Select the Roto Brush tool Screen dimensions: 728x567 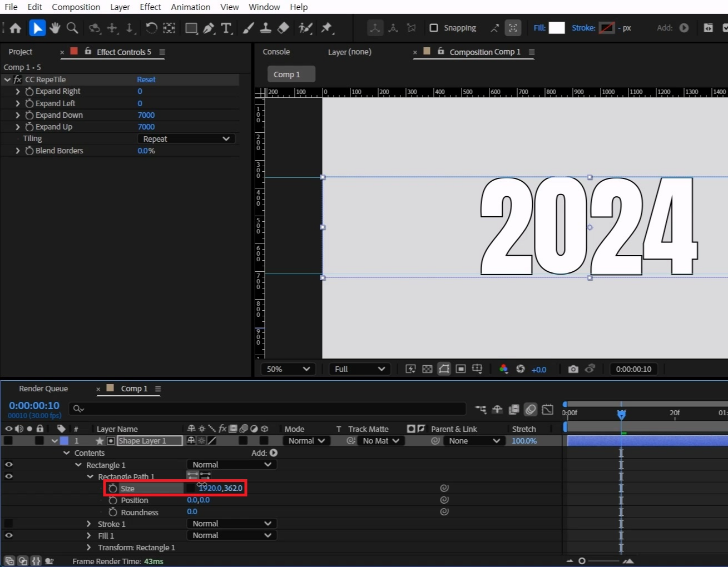(x=305, y=28)
